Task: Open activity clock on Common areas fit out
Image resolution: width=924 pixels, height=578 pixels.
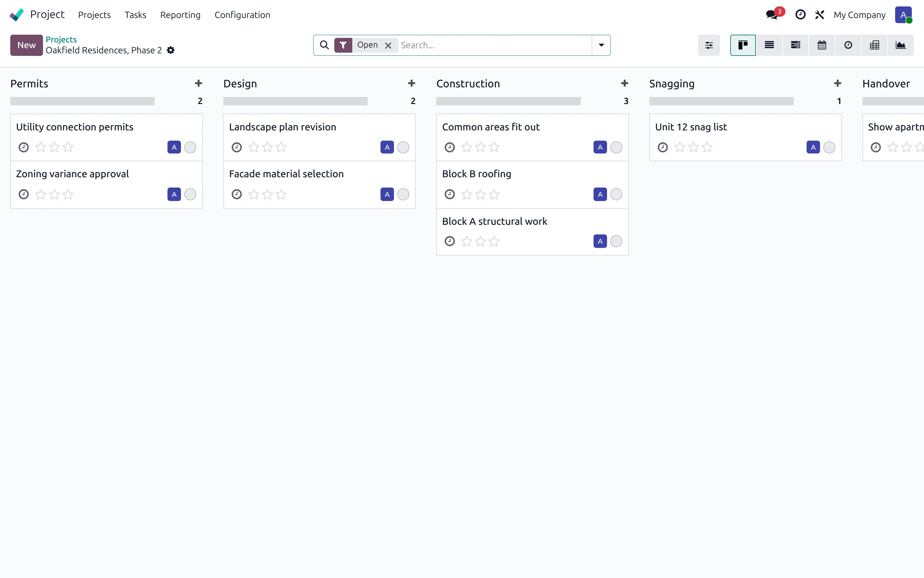Action: pos(450,147)
